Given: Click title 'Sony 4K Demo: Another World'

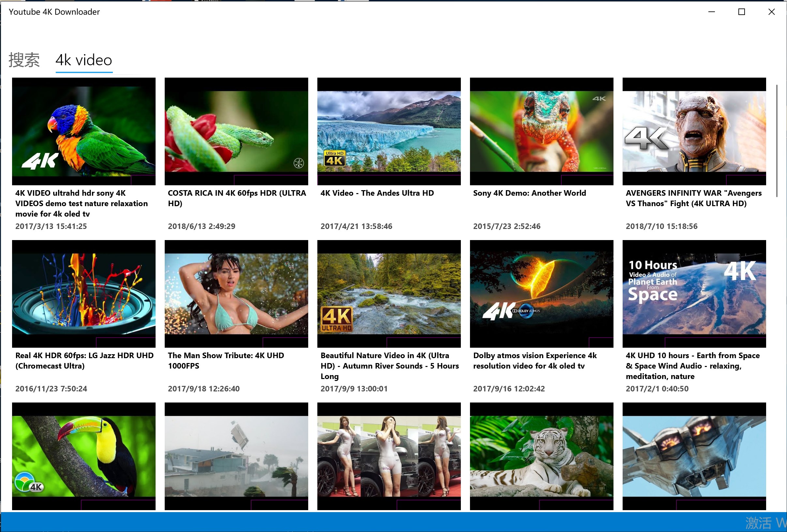Looking at the screenshot, I should tap(529, 193).
